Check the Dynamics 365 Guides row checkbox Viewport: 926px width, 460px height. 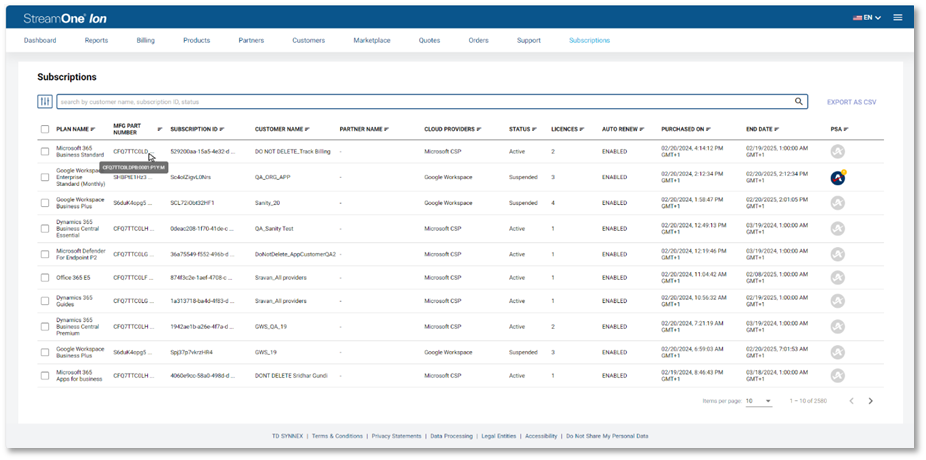click(x=45, y=301)
